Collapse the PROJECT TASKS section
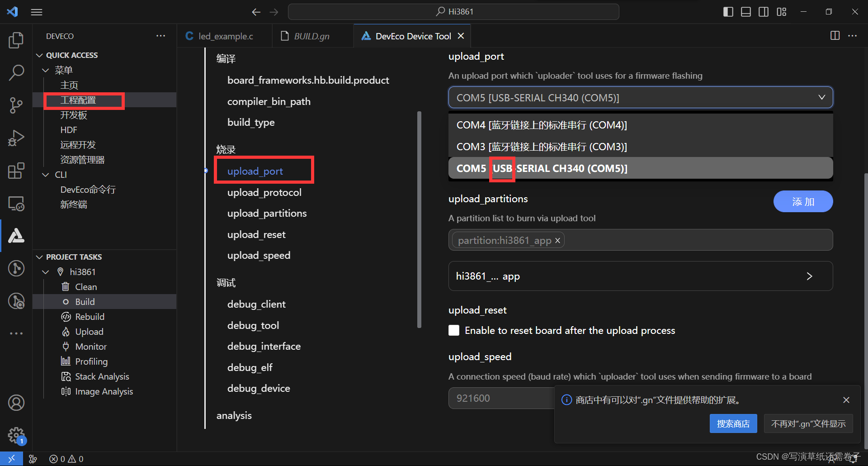868x466 pixels. point(39,257)
